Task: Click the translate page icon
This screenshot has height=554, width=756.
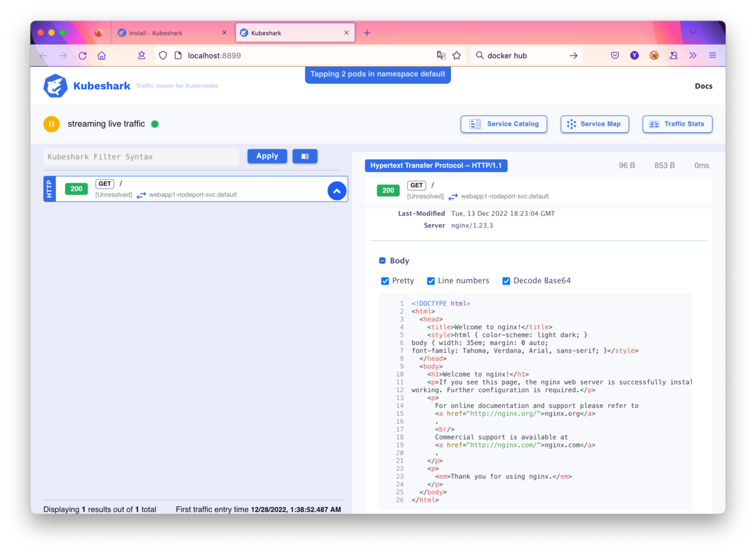Action: click(441, 55)
